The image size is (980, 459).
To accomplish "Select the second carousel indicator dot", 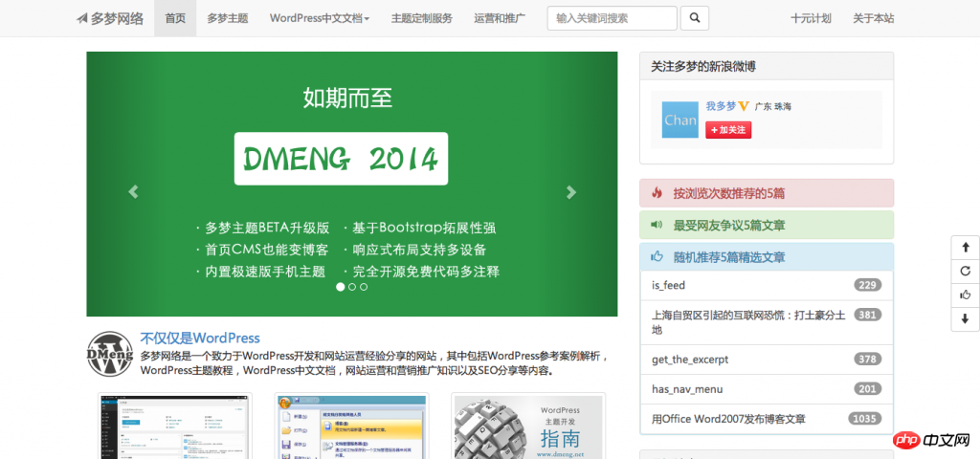I will click(352, 286).
